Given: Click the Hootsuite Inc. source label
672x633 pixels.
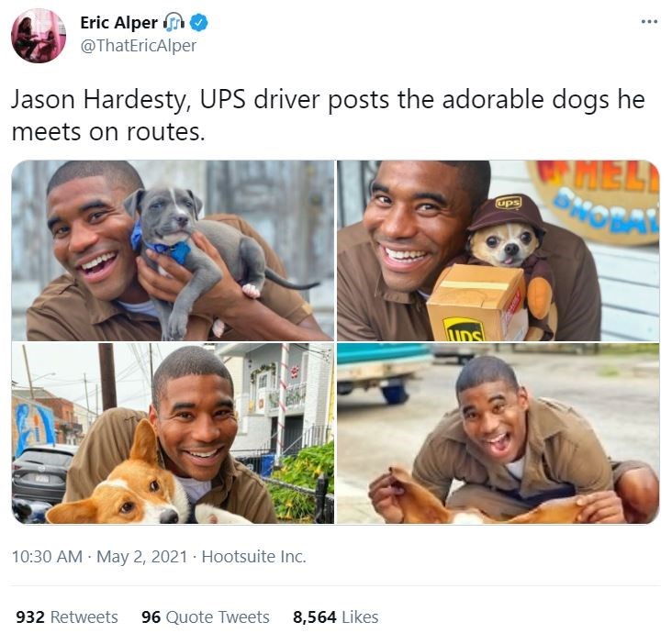Looking at the screenshot, I should click(253, 557).
